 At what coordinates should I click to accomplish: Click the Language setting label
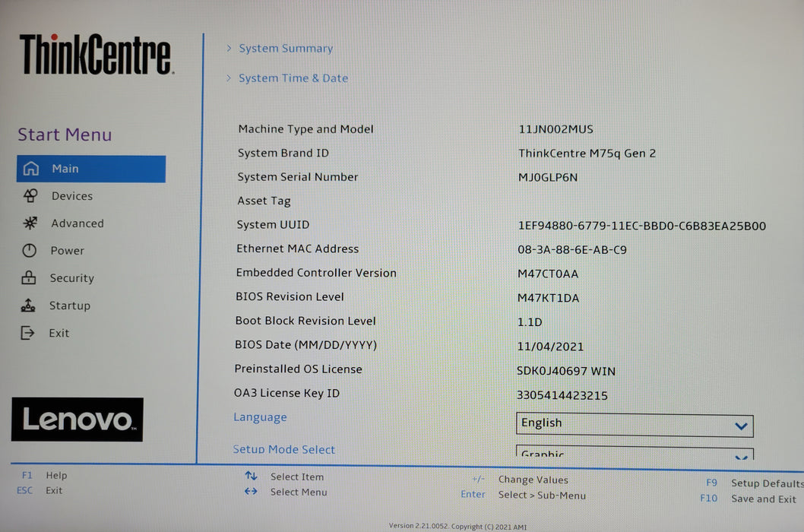(260, 417)
